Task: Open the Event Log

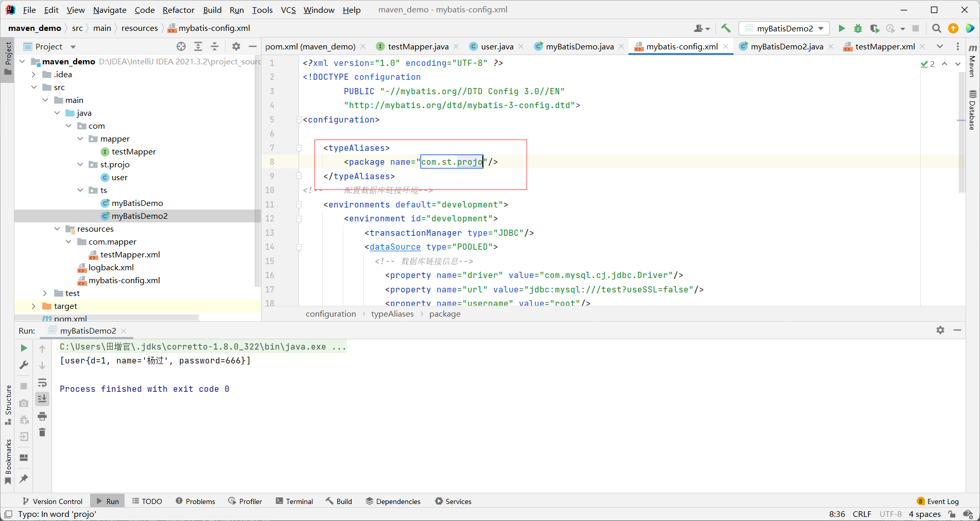Action: [x=938, y=501]
